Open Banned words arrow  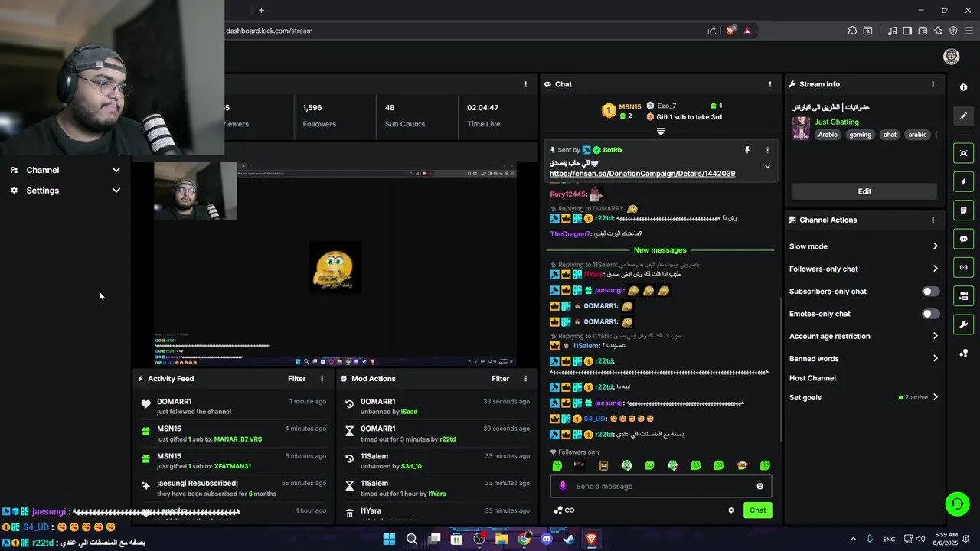(935, 358)
